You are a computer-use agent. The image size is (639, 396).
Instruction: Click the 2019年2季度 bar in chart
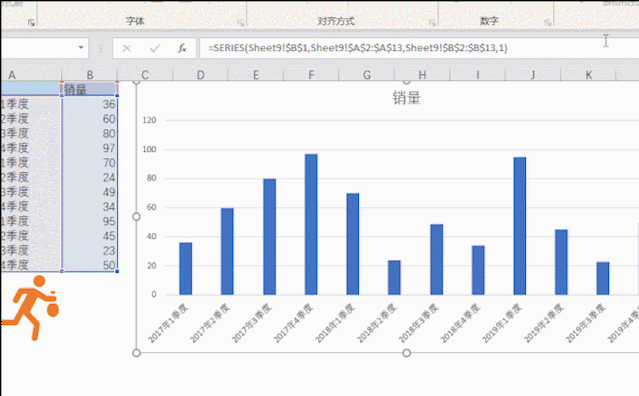pyautogui.click(x=561, y=262)
